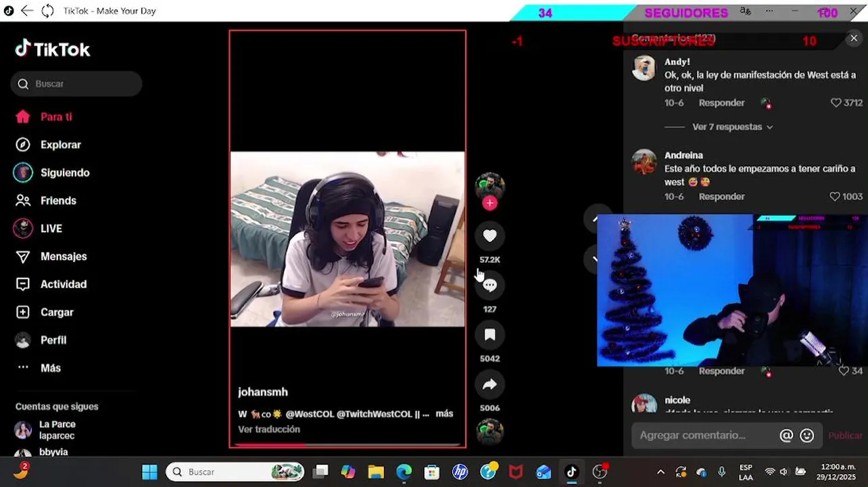The height and width of the screenshot is (487, 868).
Task: Open La Parce followed account
Action: pos(57,430)
